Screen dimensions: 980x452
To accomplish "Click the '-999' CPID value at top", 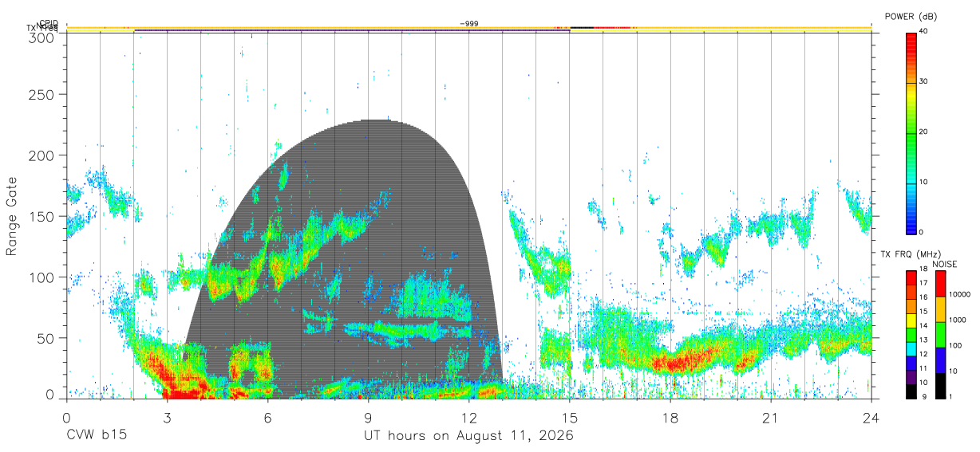I will click(469, 24).
